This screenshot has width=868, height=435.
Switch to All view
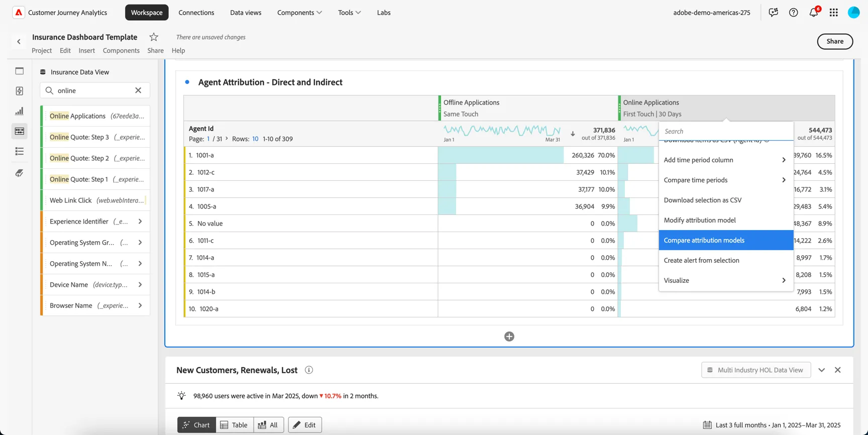coord(269,425)
